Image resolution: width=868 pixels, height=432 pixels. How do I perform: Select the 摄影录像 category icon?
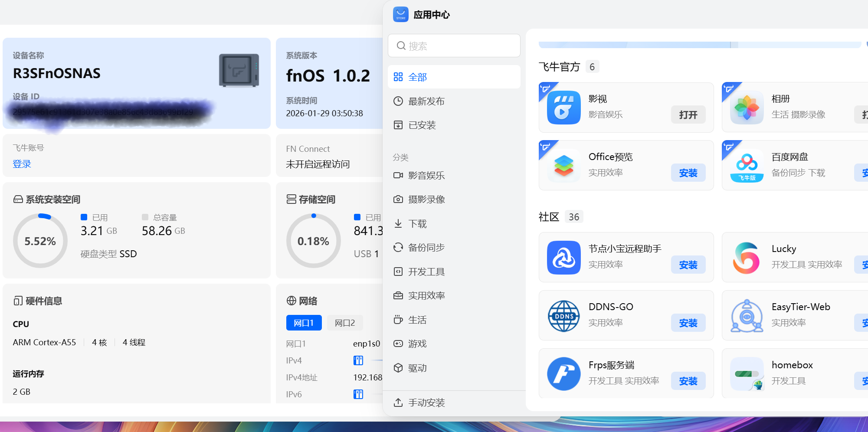point(399,199)
